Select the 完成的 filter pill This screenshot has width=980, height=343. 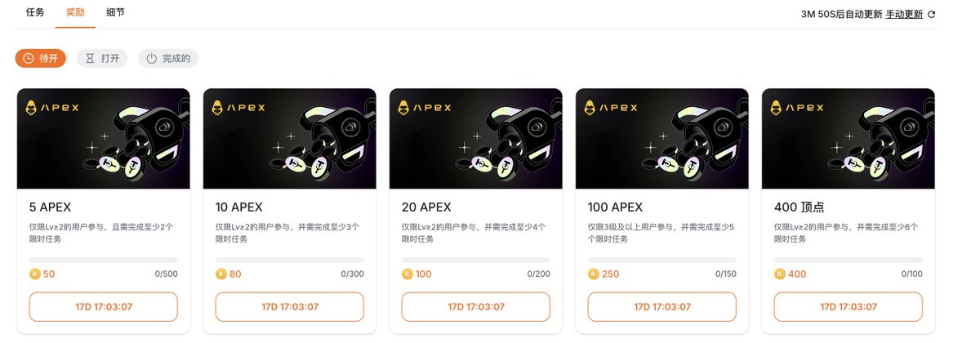pos(168,59)
